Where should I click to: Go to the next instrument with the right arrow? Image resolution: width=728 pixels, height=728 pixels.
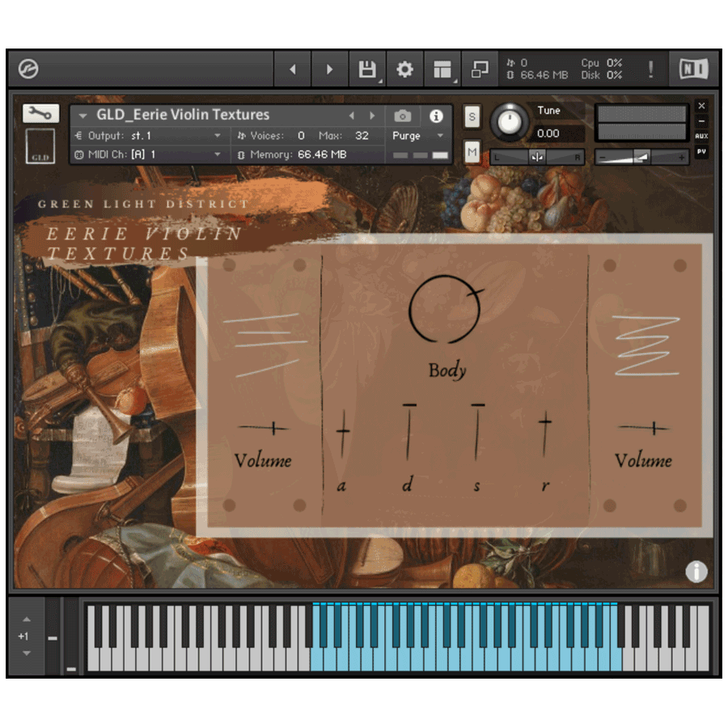pyautogui.click(x=372, y=116)
